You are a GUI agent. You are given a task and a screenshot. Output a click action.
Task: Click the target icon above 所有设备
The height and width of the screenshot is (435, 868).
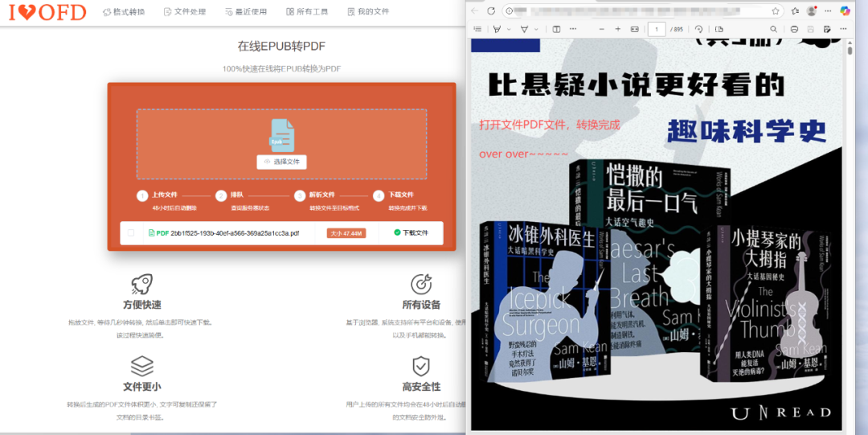(x=421, y=285)
